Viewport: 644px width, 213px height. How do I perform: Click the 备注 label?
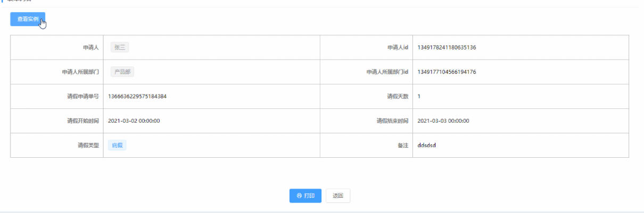[x=402, y=145]
